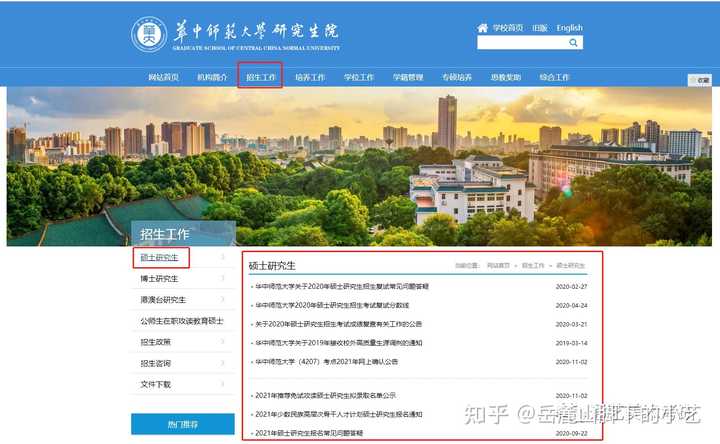Open breadcrumb link 网站首页
The width and height of the screenshot is (720, 444).
coord(498,265)
